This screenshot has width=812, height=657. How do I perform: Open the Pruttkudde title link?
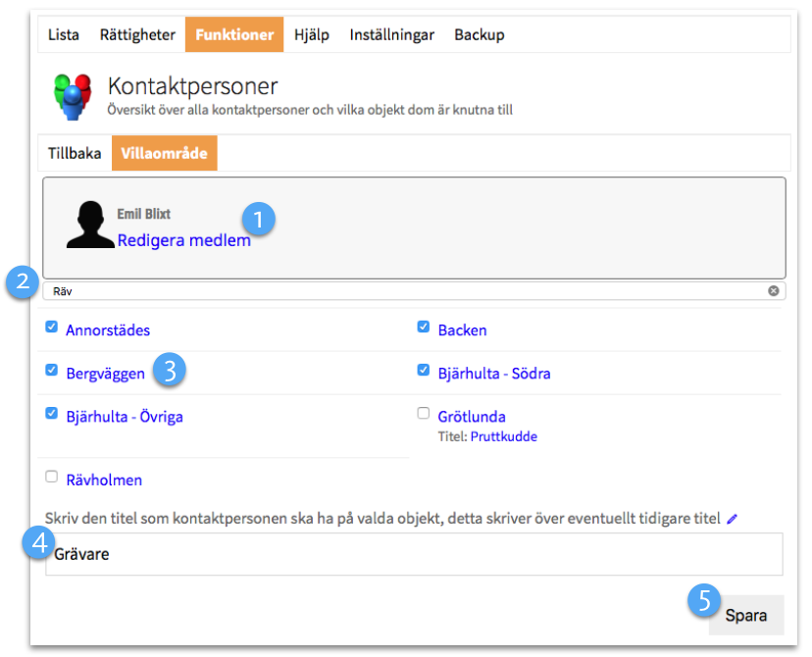point(503,437)
